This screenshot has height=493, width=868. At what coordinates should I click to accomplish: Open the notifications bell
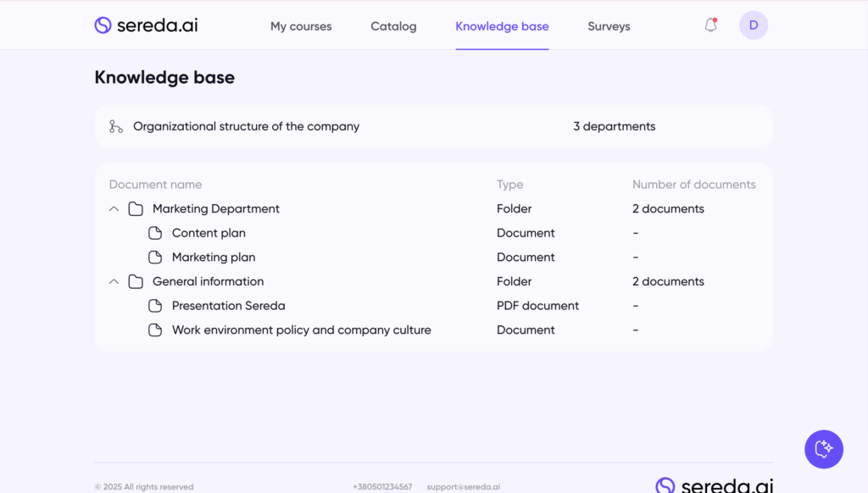point(710,25)
